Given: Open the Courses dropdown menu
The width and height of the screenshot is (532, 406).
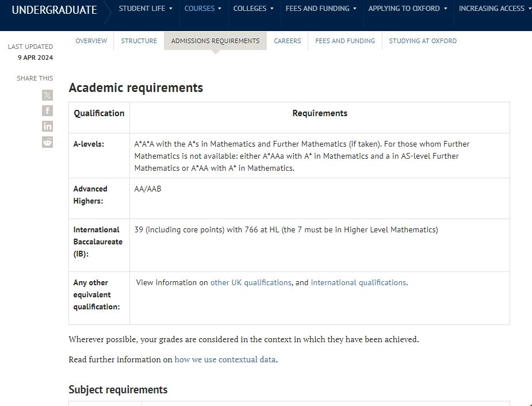Looking at the screenshot, I should click(x=202, y=9).
